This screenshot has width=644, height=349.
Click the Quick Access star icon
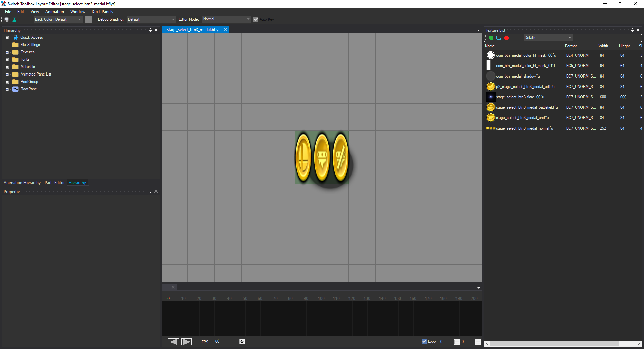point(16,37)
